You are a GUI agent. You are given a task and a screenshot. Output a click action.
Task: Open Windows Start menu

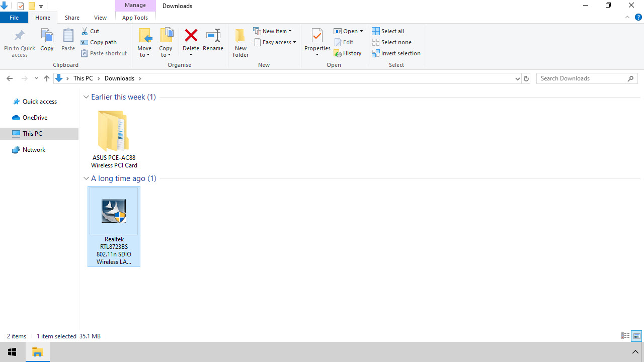point(12,352)
